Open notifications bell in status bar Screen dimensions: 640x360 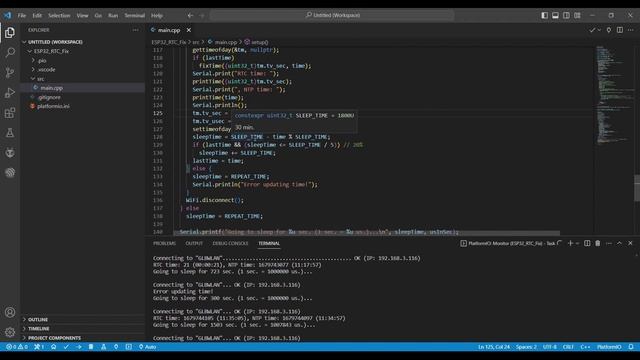(631, 347)
